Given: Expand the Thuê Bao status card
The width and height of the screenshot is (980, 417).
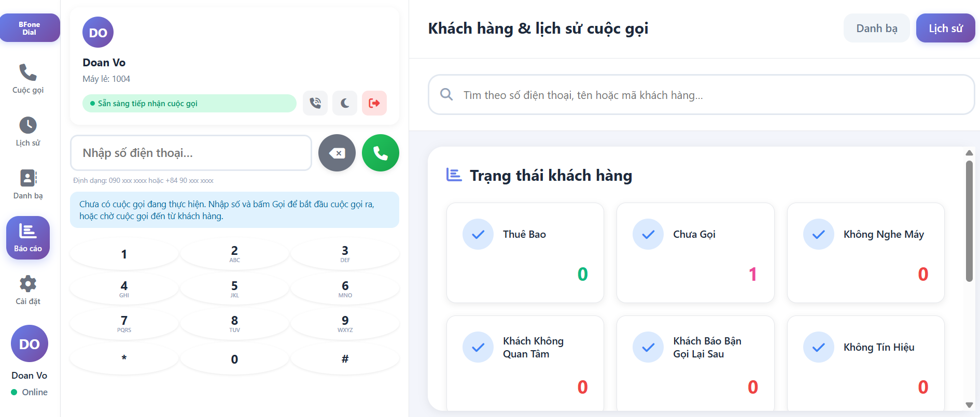Looking at the screenshot, I should coord(525,253).
